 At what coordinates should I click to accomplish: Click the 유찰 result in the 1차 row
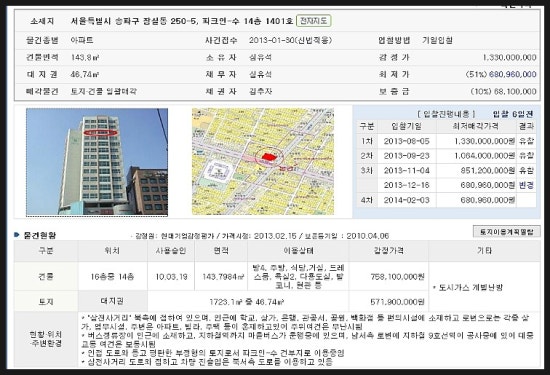coord(526,141)
